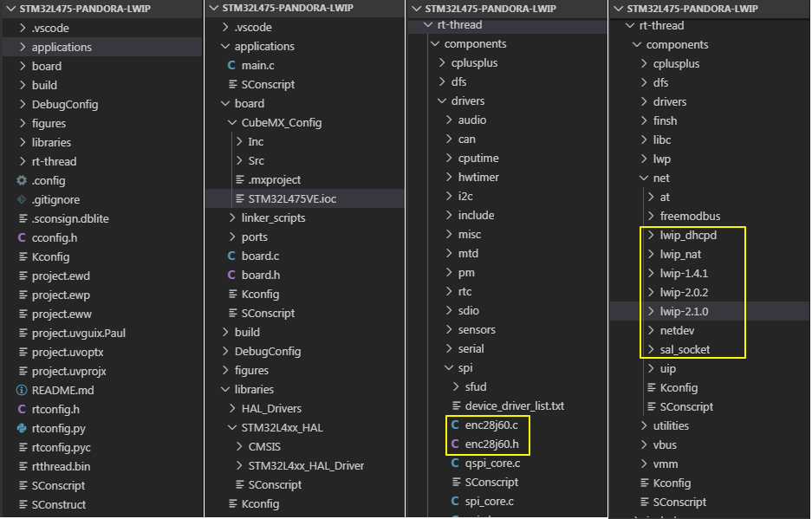Select the sal_socket folder
This screenshot has width=812, height=519.
(x=684, y=349)
